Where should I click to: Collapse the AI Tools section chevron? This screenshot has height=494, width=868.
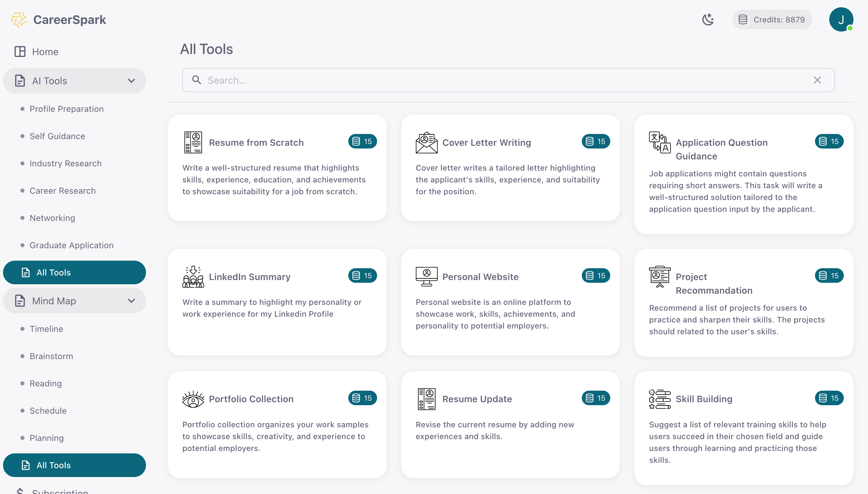[x=131, y=81]
